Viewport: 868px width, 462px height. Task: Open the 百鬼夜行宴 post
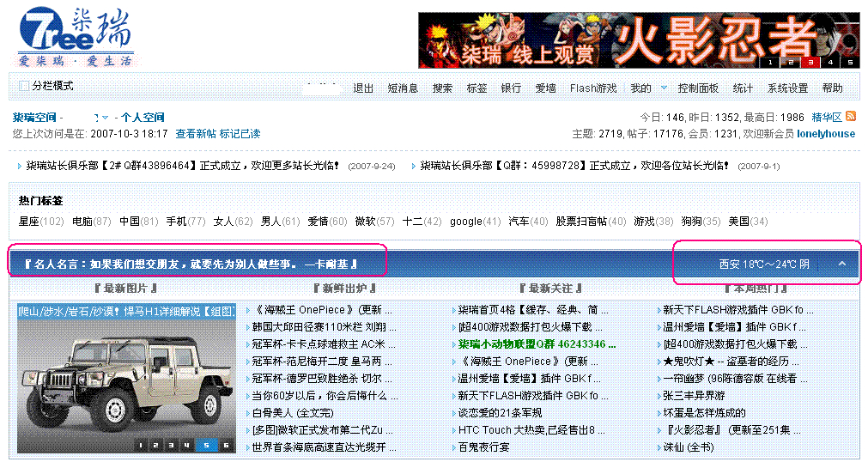pyautogui.click(x=483, y=447)
